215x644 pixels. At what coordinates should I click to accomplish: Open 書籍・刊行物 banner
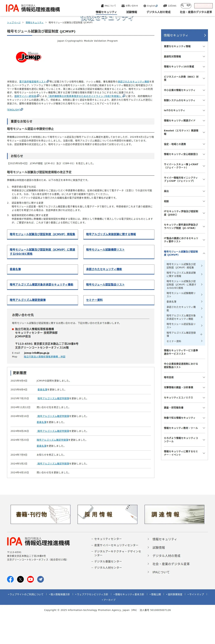coord(41,514)
